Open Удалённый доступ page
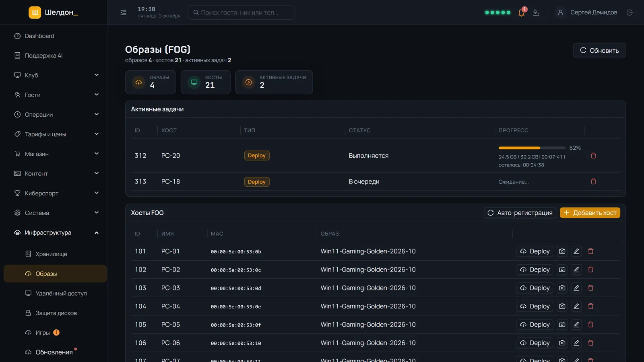 pos(56,294)
